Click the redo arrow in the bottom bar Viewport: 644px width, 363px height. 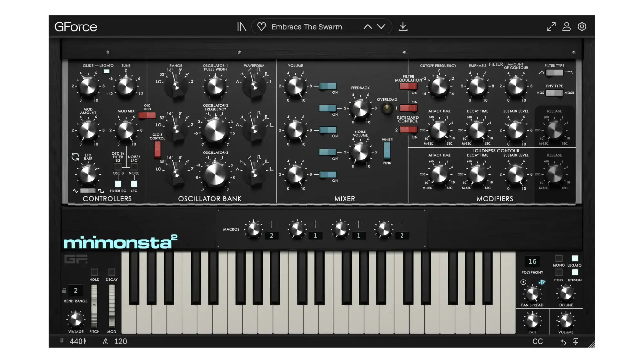(575, 342)
